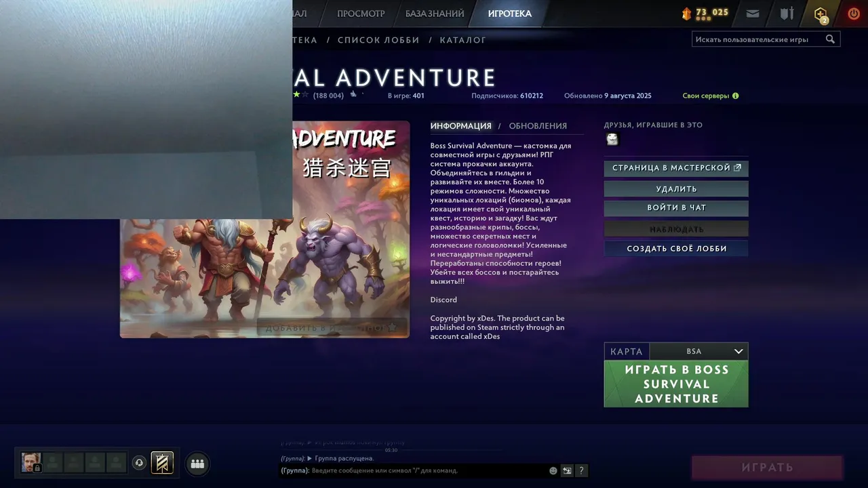This screenshot has height=488, width=868.
Task: Open the party finder group icon
Action: (x=197, y=464)
